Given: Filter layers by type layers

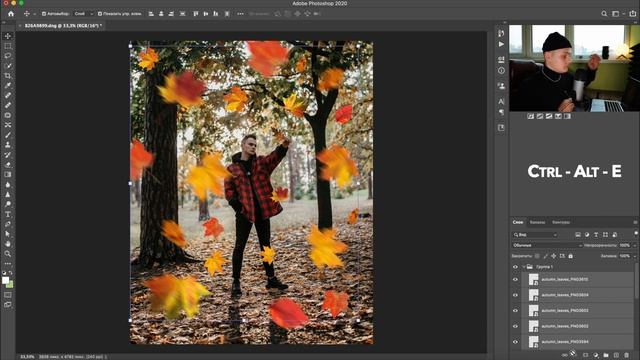Looking at the screenshot, I should pyautogui.click(x=596, y=235).
